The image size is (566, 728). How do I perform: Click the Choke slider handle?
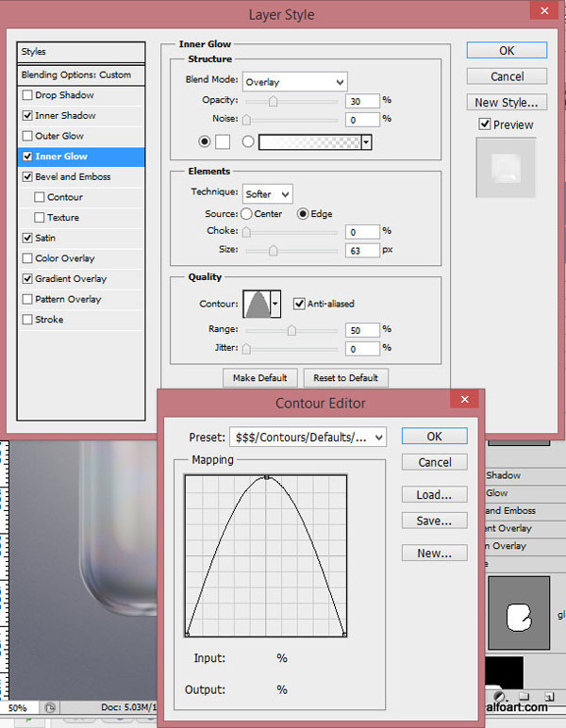246,232
